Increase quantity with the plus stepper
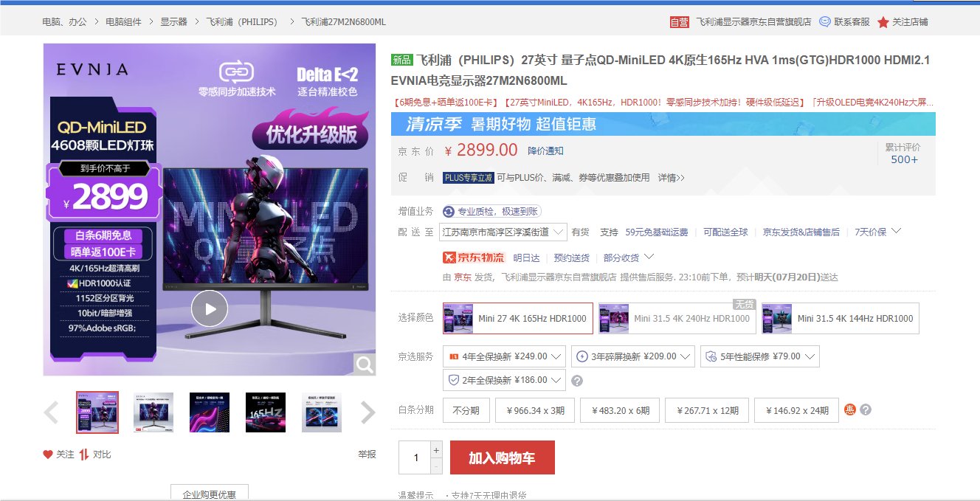Image resolution: width=980 pixels, height=501 pixels. [436, 449]
